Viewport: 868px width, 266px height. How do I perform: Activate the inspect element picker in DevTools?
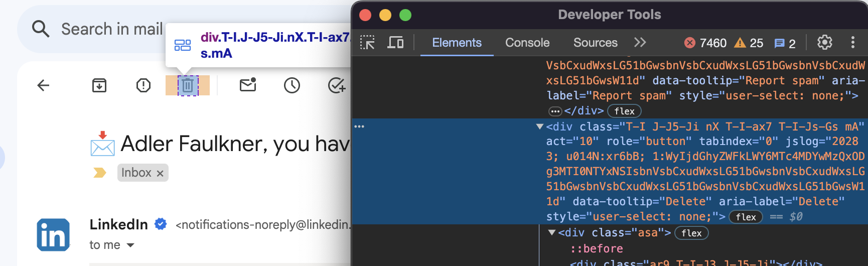pos(367,43)
